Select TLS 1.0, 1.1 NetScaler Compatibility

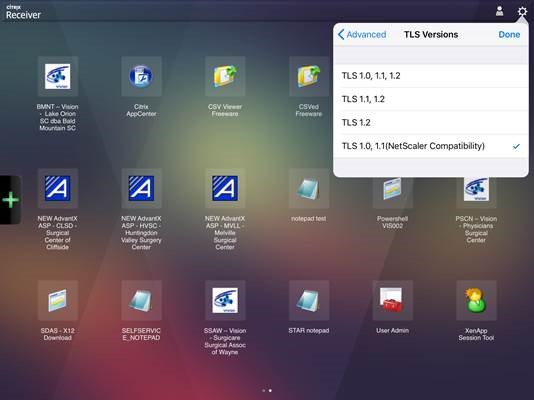tap(431, 146)
